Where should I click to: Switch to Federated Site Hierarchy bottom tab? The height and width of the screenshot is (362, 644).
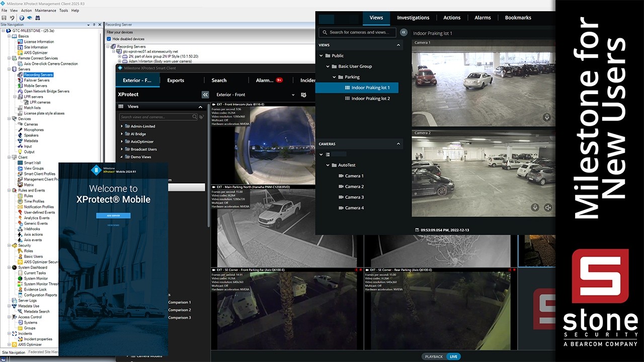tap(43, 352)
